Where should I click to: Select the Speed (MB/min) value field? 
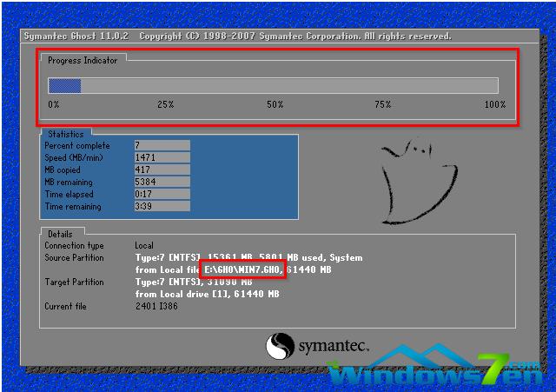162,158
